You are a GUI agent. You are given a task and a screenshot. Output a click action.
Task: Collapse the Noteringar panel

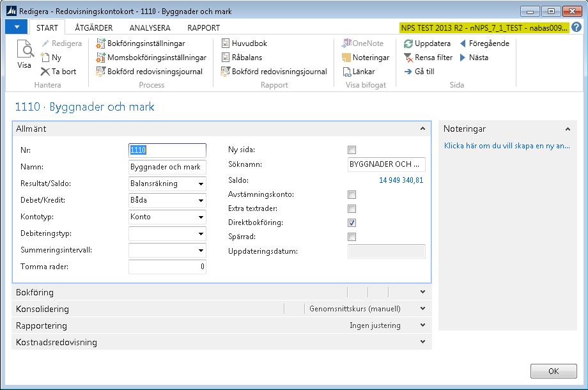point(568,129)
